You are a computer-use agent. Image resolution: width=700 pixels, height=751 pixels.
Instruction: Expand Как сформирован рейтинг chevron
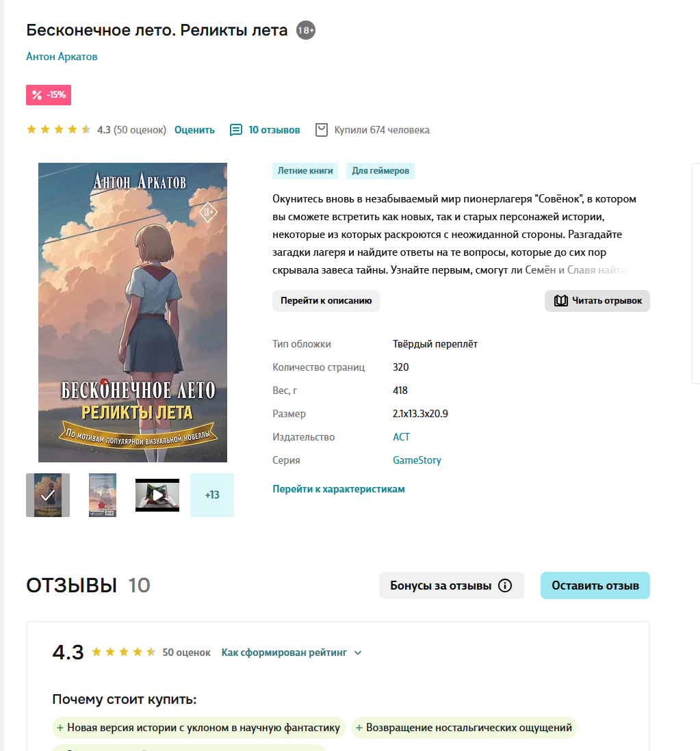[358, 653]
